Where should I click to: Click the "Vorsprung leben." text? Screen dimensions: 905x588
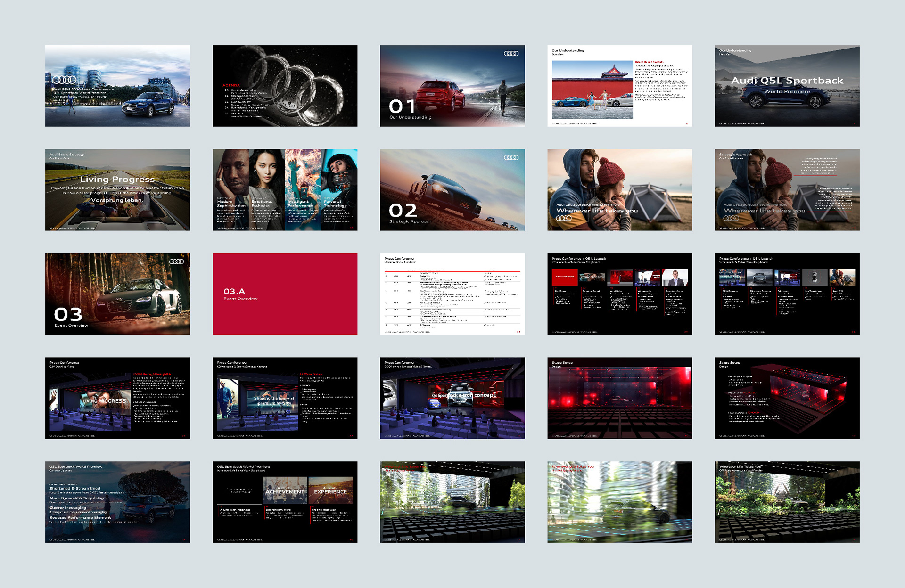(x=117, y=200)
